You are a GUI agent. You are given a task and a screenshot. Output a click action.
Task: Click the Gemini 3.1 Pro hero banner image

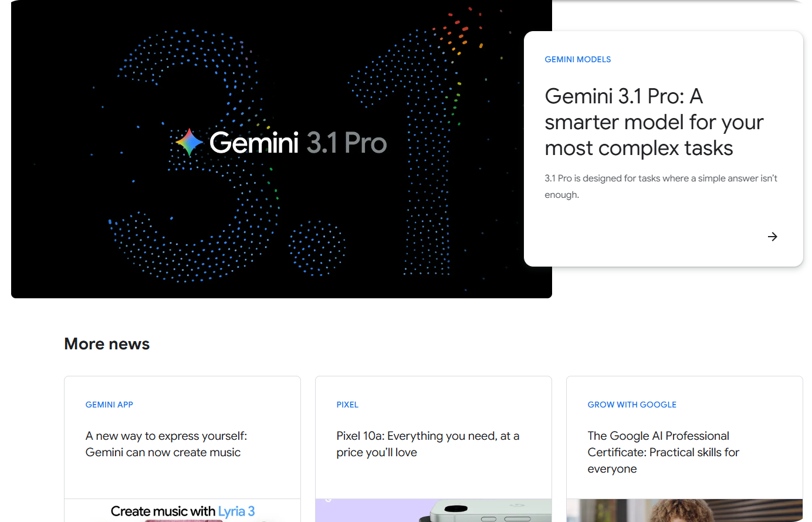(x=282, y=149)
